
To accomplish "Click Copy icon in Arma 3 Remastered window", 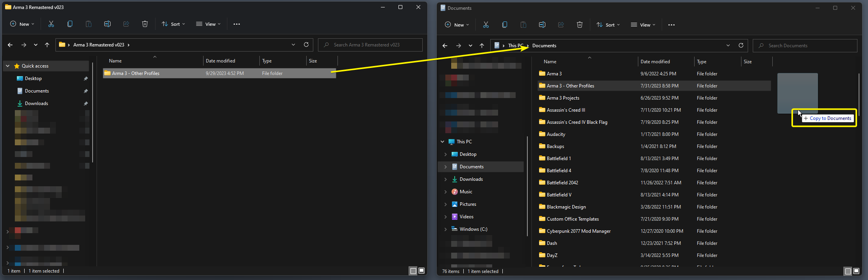I will tap(70, 24).
